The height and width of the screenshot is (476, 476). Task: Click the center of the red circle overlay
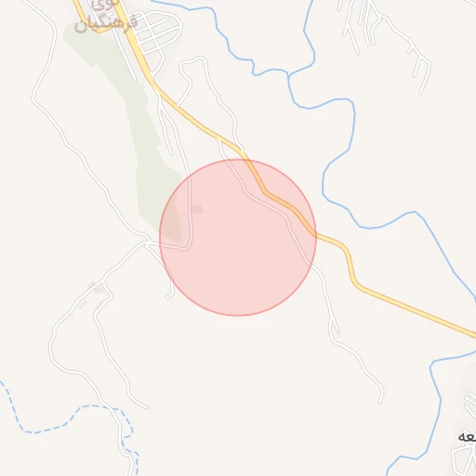tap(238, 238)
